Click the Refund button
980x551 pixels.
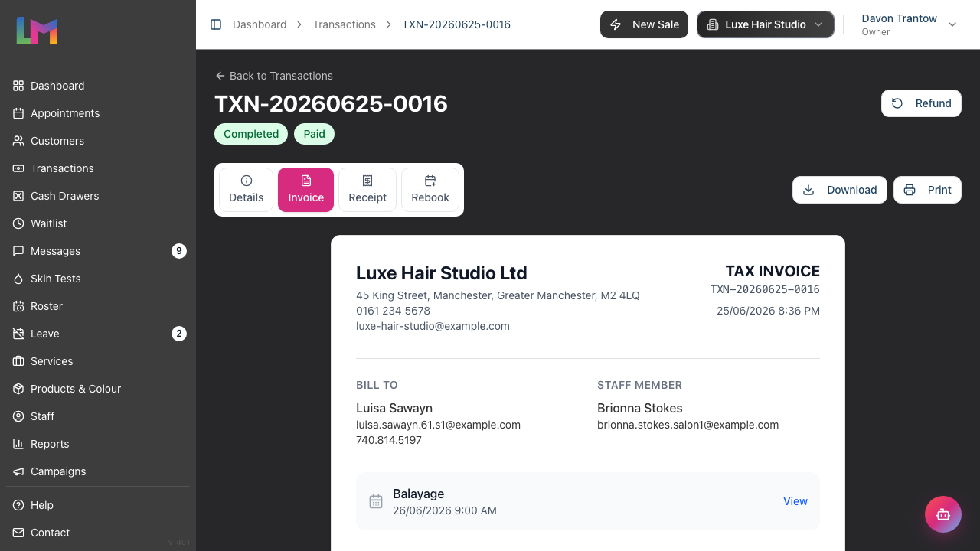click(921, 103)
